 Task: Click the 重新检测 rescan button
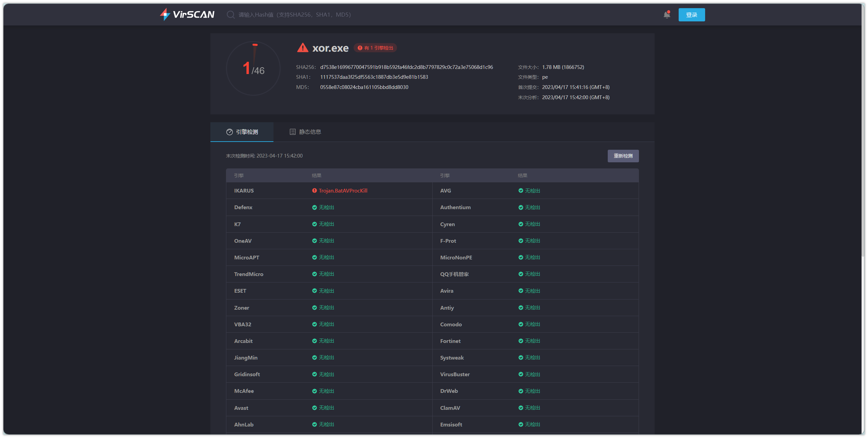coord(623,156)
